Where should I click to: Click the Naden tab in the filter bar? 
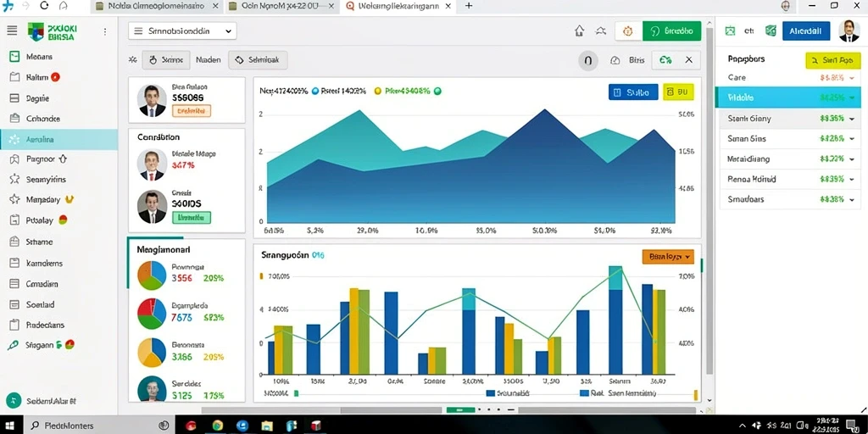[209, 60]
